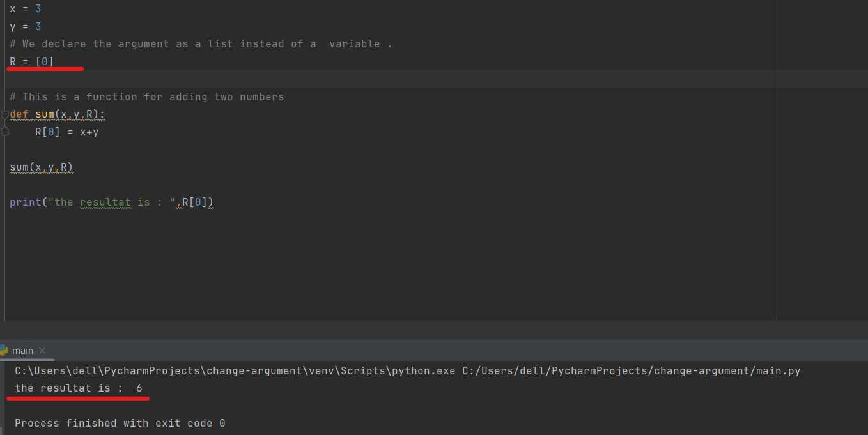Click the fold marker below the sum definition
This screenshot has width=868, height=435.
4,132
